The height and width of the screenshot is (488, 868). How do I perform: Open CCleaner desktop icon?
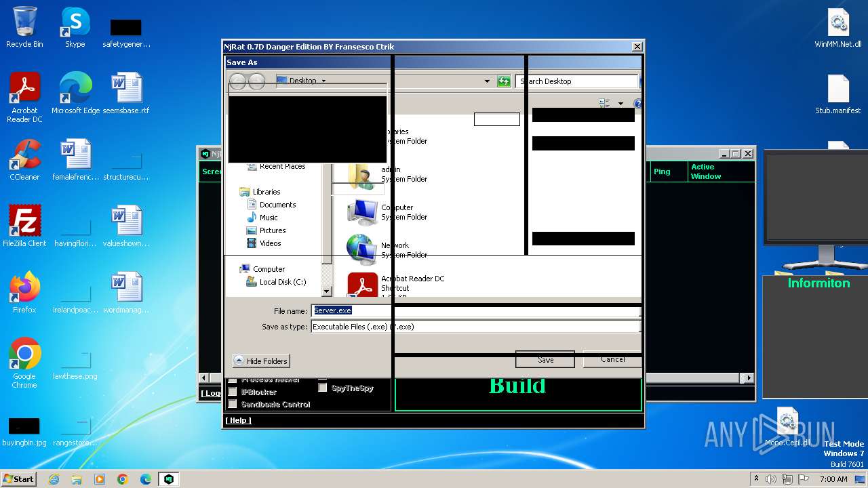[24, 159]
